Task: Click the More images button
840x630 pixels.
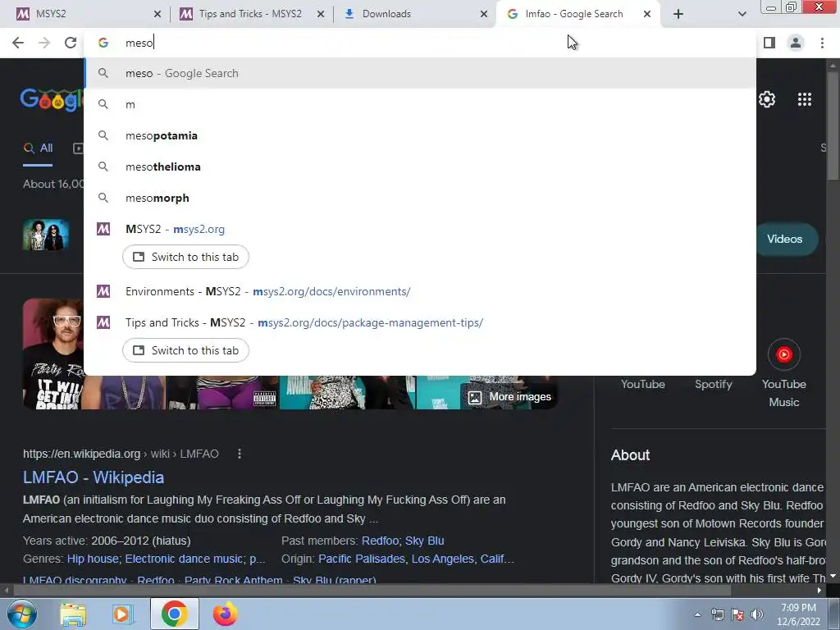Action: tap(510, 397)
